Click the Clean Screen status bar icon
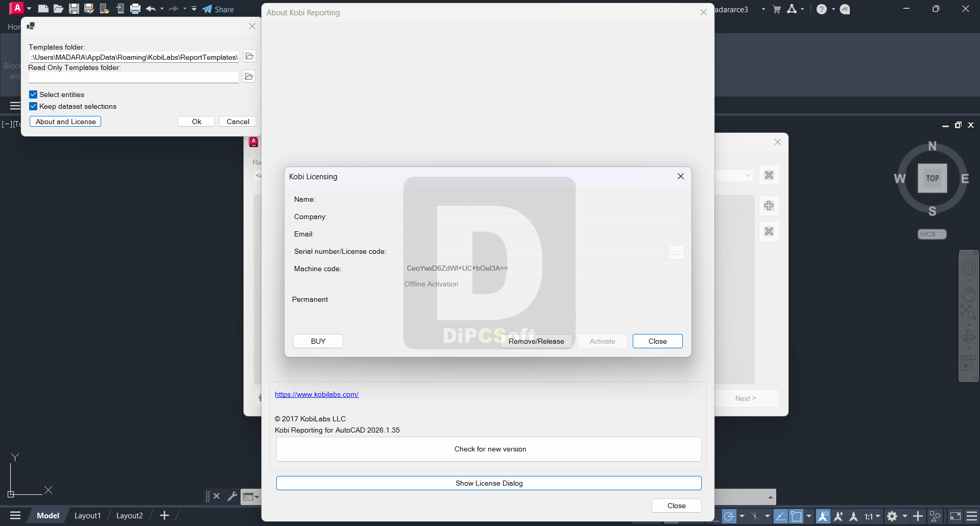 tap(955, 516)
